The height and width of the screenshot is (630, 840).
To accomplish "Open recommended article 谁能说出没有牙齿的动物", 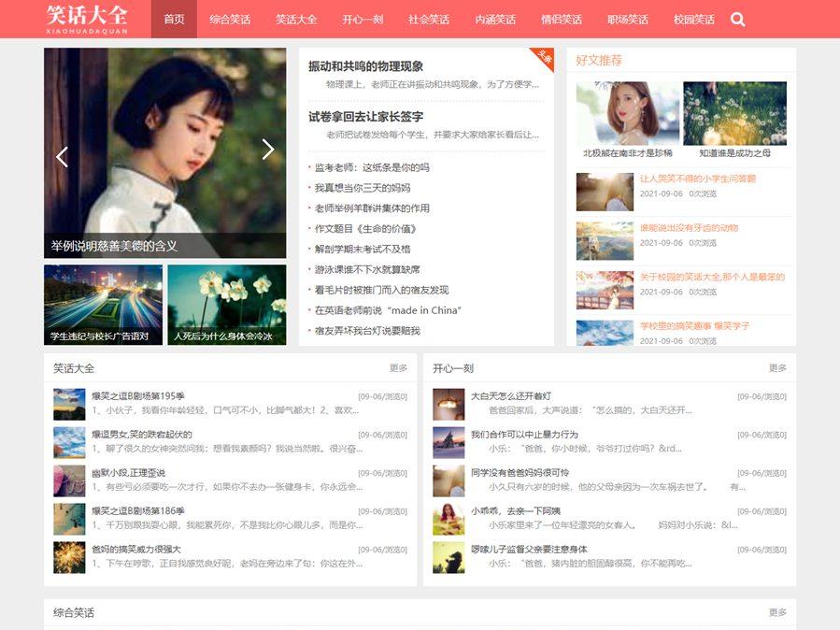I will pos(689,228).
